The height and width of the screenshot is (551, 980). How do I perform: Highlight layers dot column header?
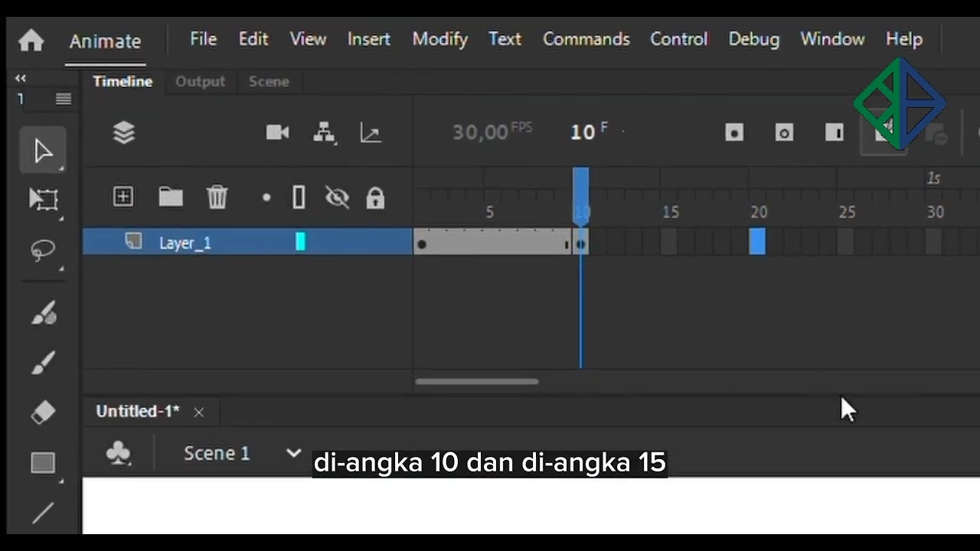266,197
